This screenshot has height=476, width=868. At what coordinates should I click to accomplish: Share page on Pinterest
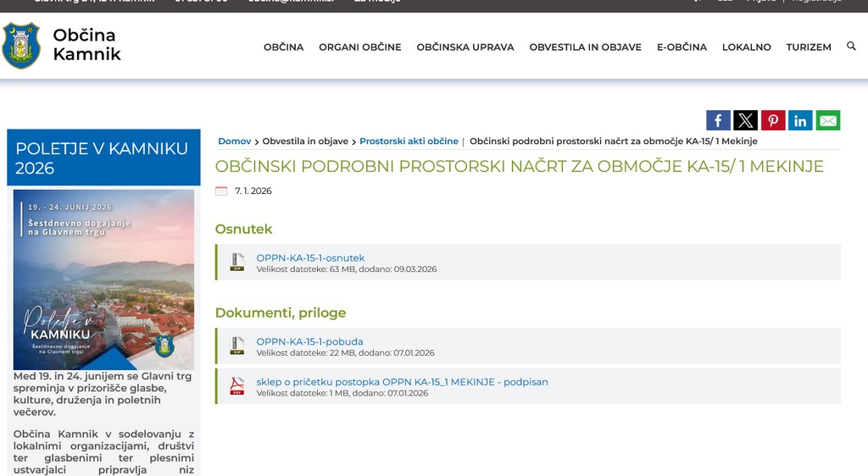(x=773, y=120)
